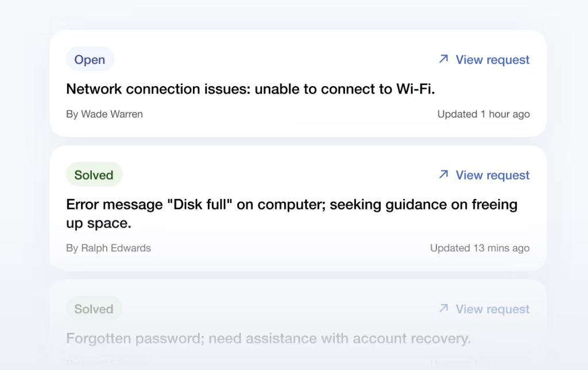This screenshot has height=370, width=588.
Task: Click the arrow icon on the Disk full ticket
Action: (443, 174)
